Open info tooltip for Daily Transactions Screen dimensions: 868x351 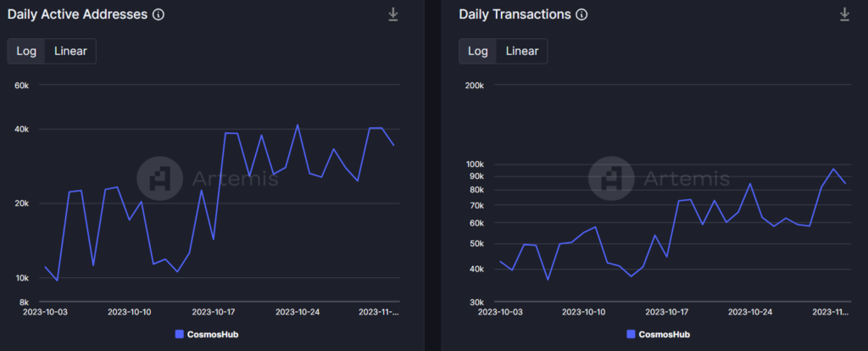coord(581,14)
